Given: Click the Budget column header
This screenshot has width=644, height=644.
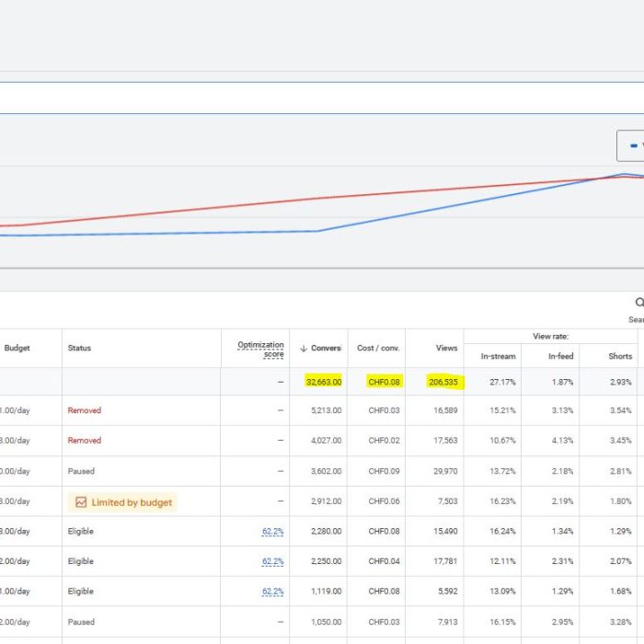Looking at the screenshot, I should (x=17, y=348).
